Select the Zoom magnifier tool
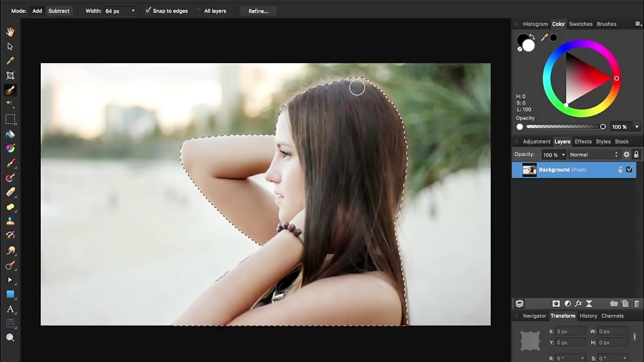This screenshot has width=644, height=362. pyautogui.click(x=10, y=338)
